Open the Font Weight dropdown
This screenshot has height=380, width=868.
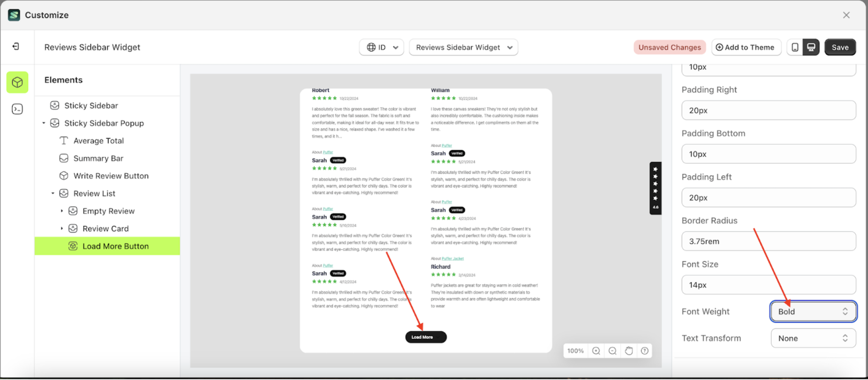[x=812, y=311]
